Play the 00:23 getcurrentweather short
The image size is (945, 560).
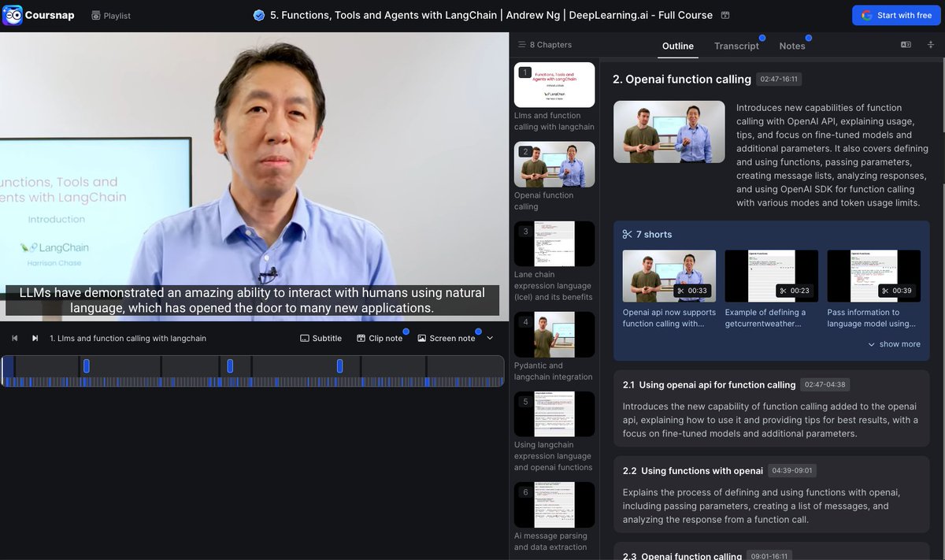tap(772, 276)
